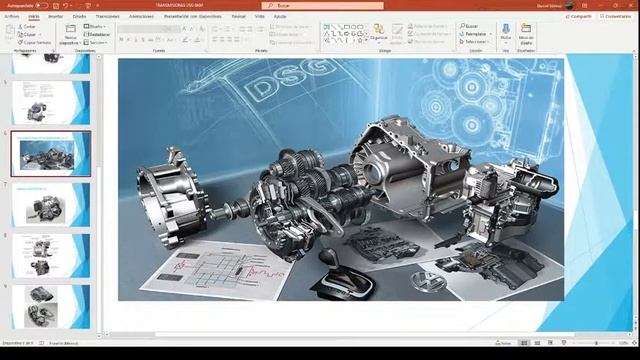Click the Undo arrow icon
Screen dimensions: 640x360
coord(65,6)
